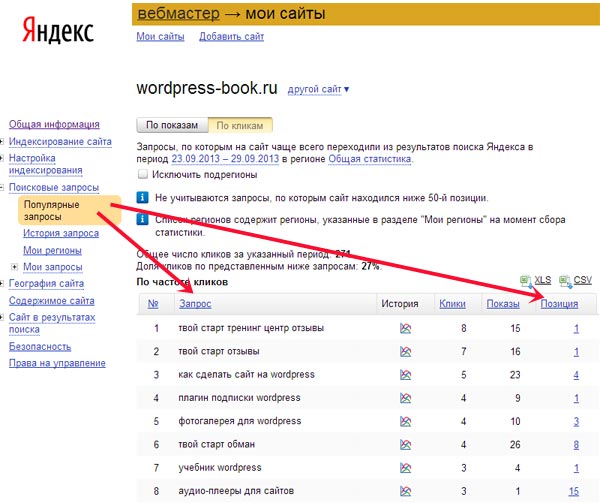Click 'Общая статистика' region link
600x503 pixels.
click(x=370, y=158)
